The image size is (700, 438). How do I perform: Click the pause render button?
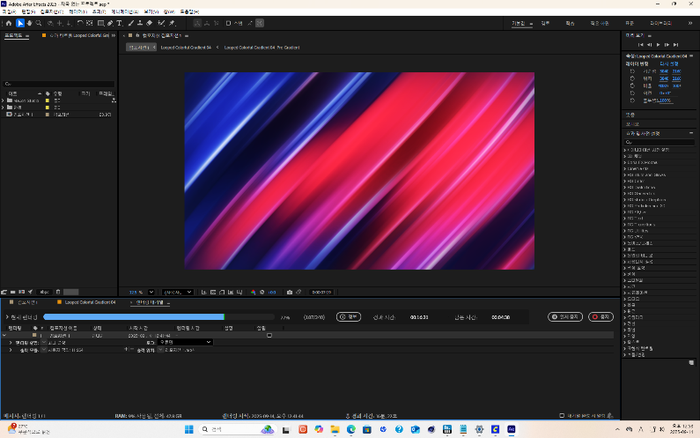565,316
